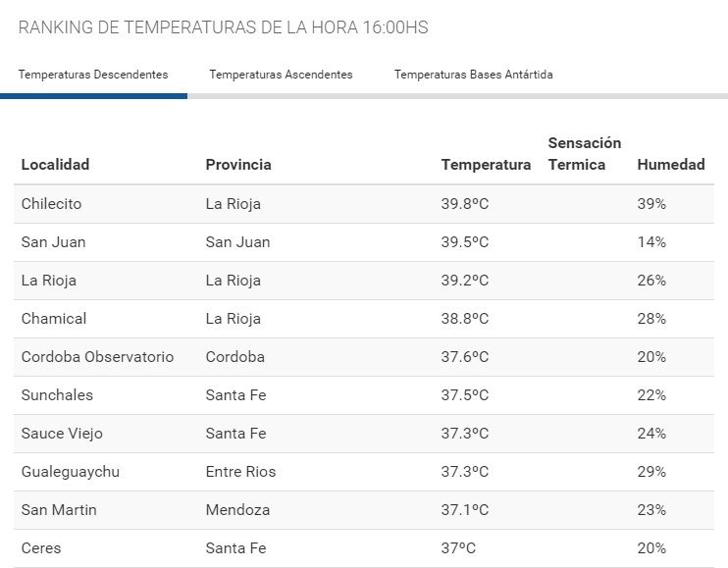The width and height of the screenshot is (728, 568).
Task: Click the Provincia column header
Action: (x=238, y=165)
